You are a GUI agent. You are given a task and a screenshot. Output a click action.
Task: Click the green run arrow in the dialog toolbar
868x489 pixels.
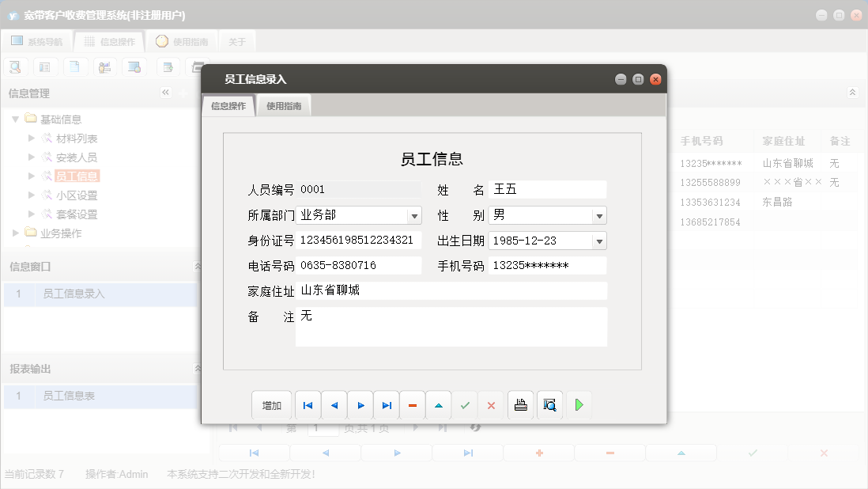(x=579, y=404)
